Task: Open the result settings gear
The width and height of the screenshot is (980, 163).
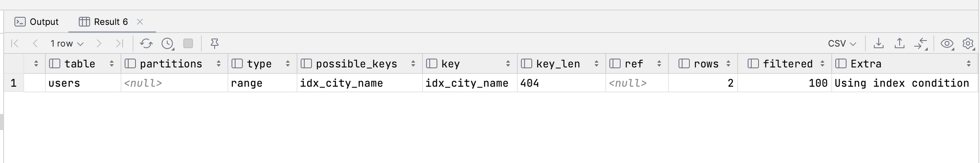Action: (968, 43)
